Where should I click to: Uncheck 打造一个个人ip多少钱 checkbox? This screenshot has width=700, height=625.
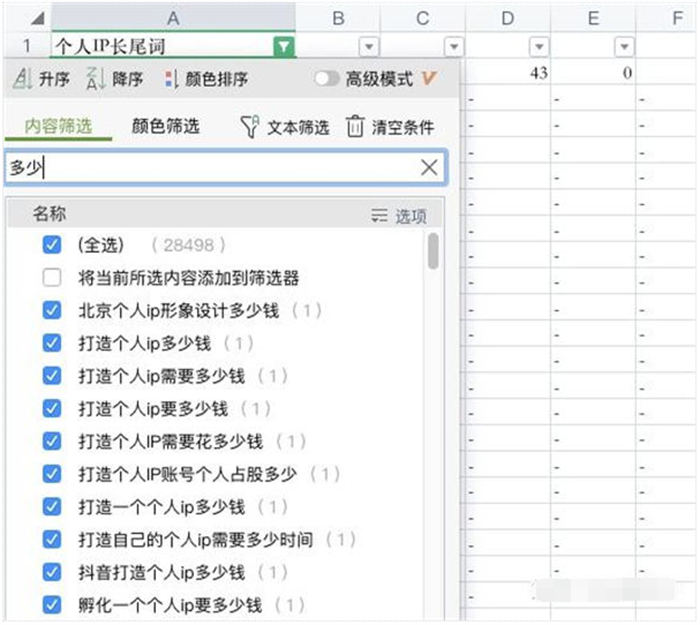point(52,507)
